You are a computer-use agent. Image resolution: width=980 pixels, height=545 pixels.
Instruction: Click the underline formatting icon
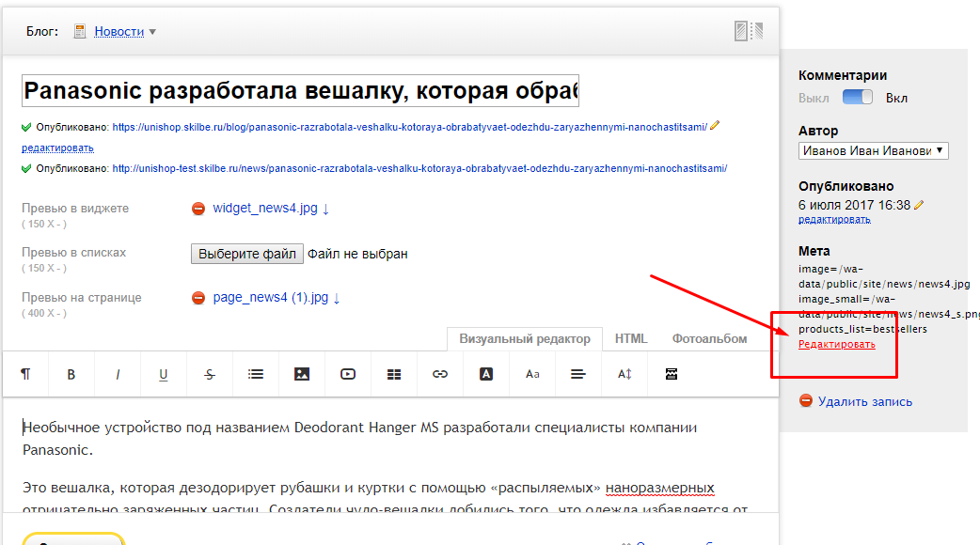click(x=164, y=374)
